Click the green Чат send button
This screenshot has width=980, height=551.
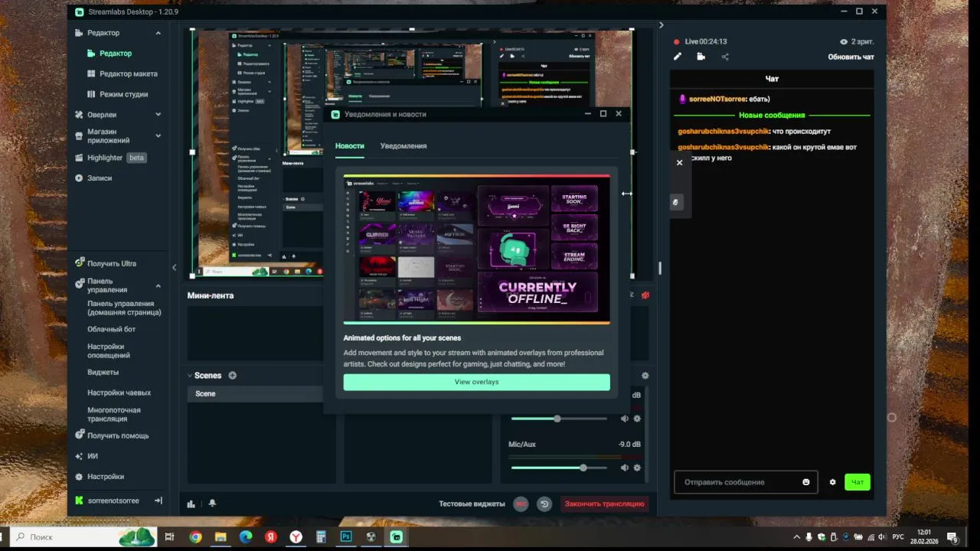[x=857, y=482]
